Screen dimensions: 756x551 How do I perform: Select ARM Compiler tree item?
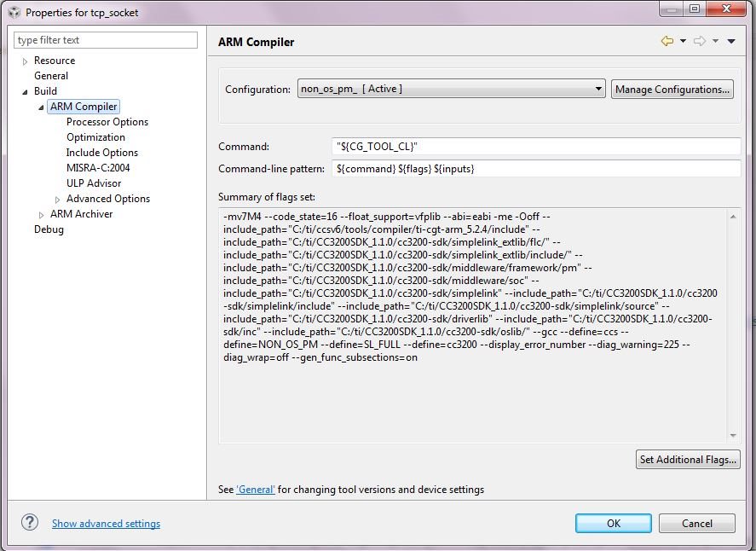(x=84, y=106)
